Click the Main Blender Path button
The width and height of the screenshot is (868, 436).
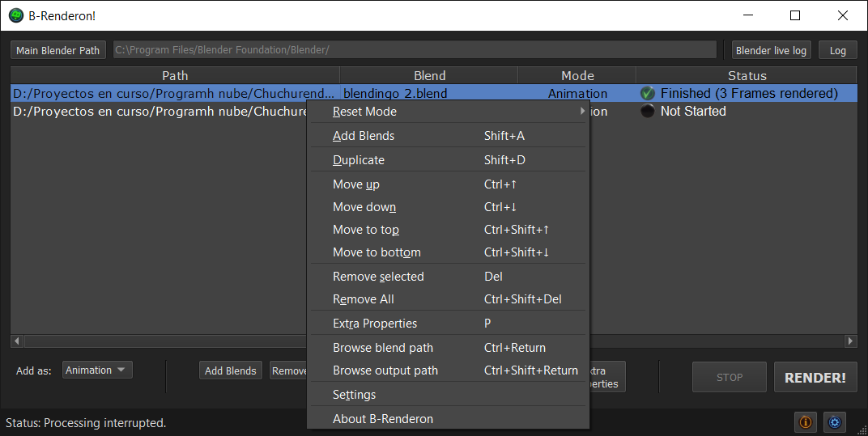pos(58,50)
